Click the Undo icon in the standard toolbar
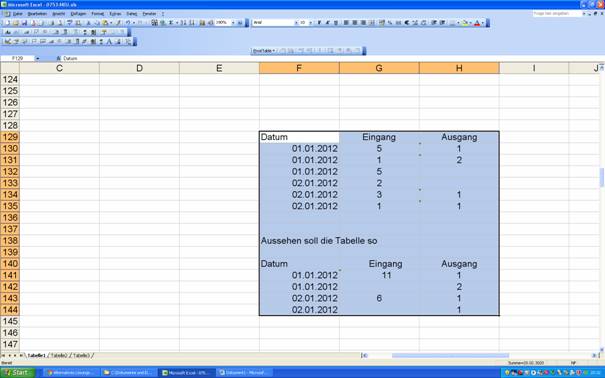Screen dimensions: 605x378 click(x=128, y=23)
